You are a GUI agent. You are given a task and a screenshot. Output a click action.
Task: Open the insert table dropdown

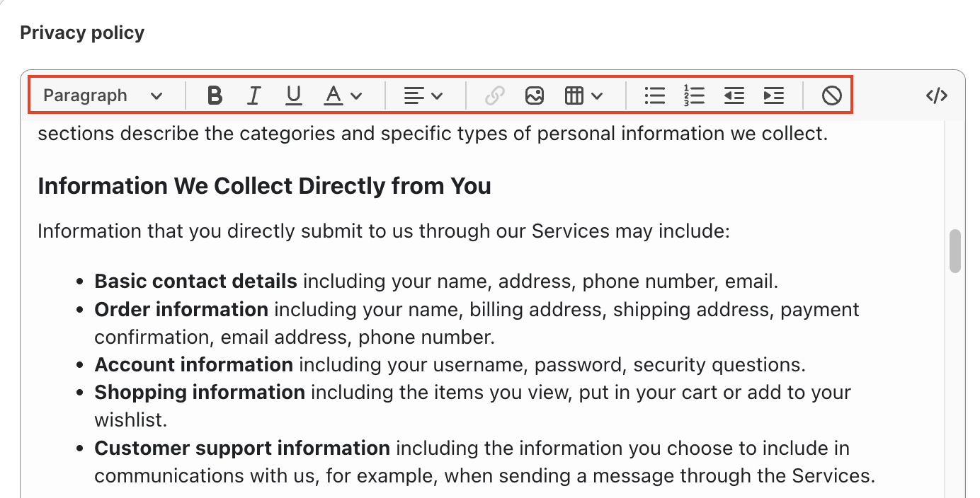(584, 95)
